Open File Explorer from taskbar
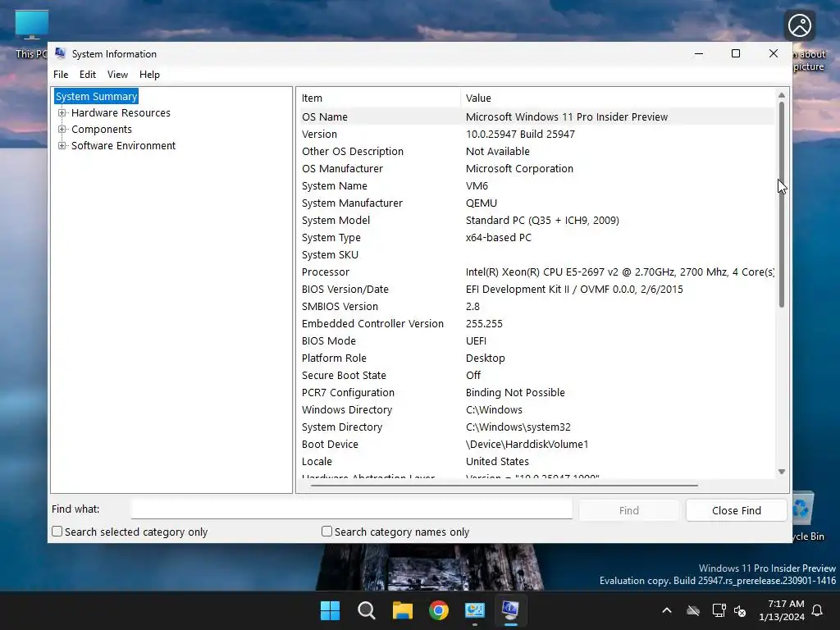The image size is (840, 630). 402,610
